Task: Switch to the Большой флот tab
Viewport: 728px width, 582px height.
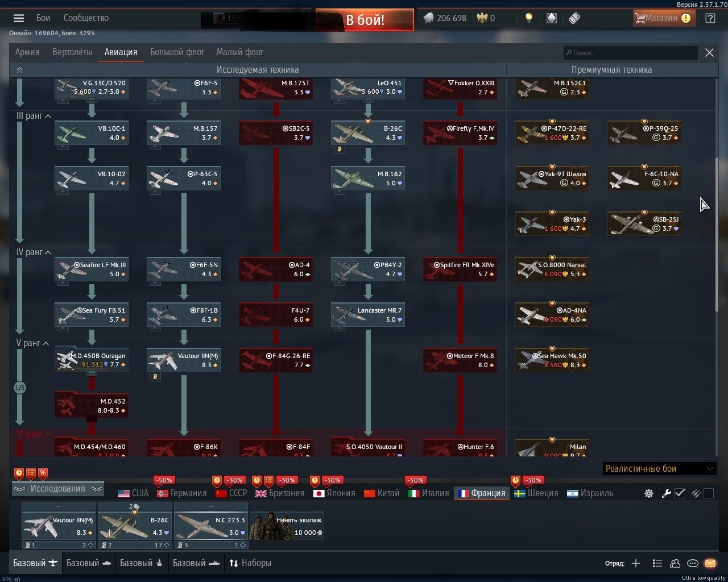Action: click(177, 52)
